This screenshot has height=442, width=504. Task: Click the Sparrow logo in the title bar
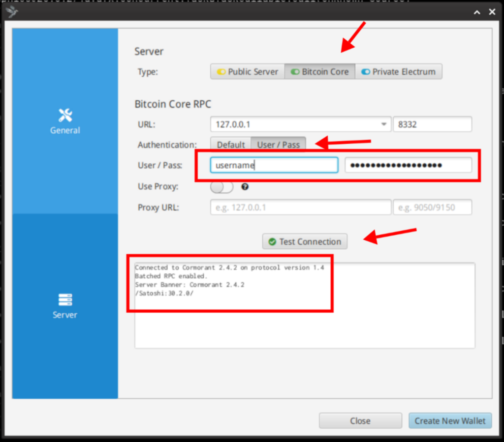click(x=11, y=11)
